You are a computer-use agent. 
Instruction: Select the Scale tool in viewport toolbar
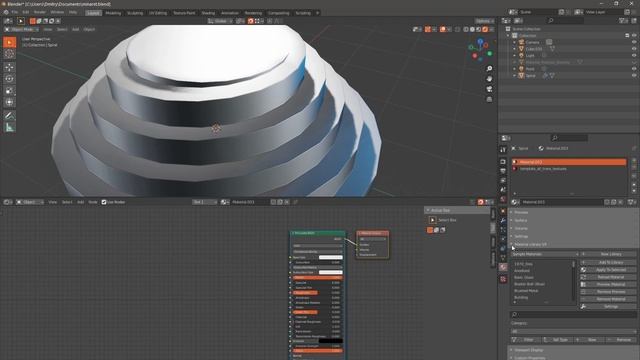[9, 91]
